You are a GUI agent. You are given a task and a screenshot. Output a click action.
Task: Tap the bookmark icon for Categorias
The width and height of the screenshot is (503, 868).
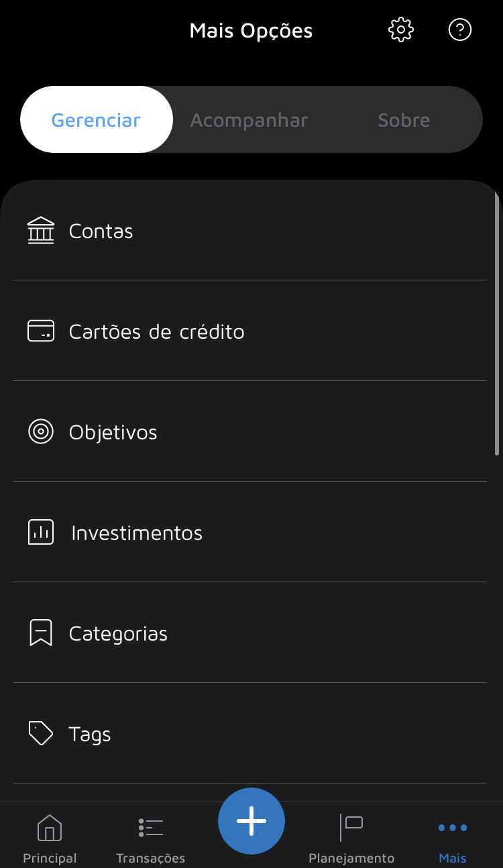tap(41, 633)
